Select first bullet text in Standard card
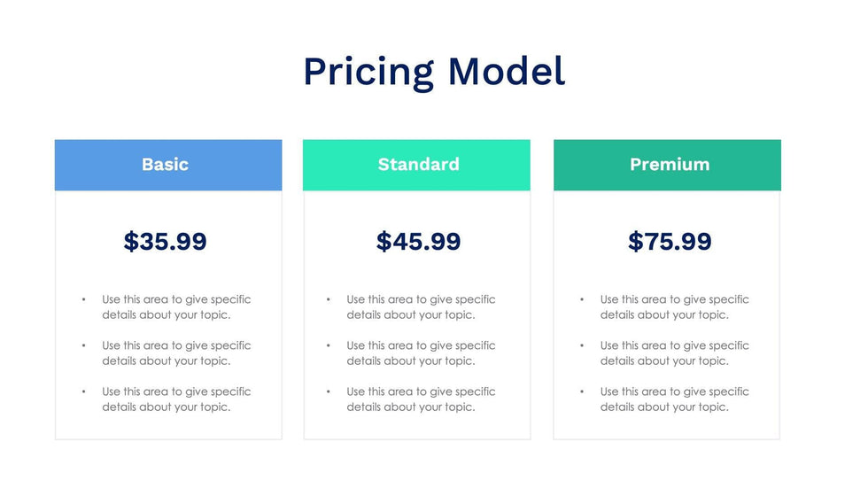This screenshot has width=868, height=488. [x=421, y=307]
